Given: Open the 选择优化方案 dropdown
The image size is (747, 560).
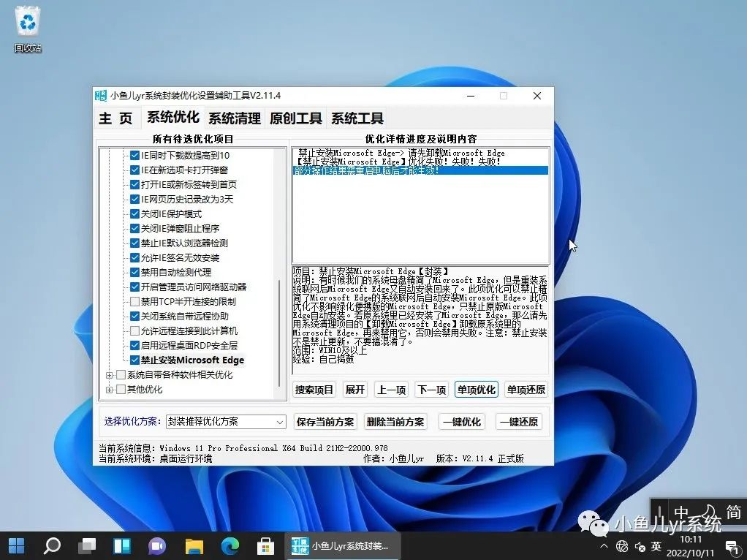Looking at the screenshot, I should (x=226, y=422).
